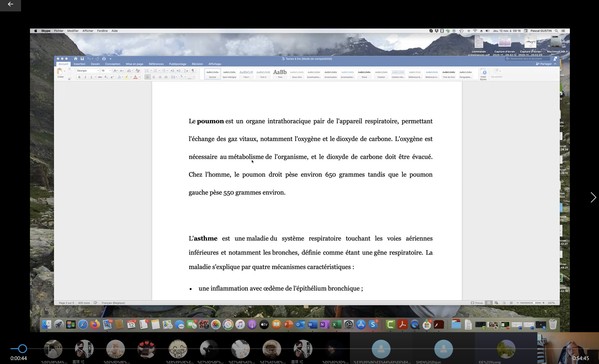The height and width of the screenshot is (364, 599).
Task: Toggle italic formatting
Action: click(x=85, y=77)
